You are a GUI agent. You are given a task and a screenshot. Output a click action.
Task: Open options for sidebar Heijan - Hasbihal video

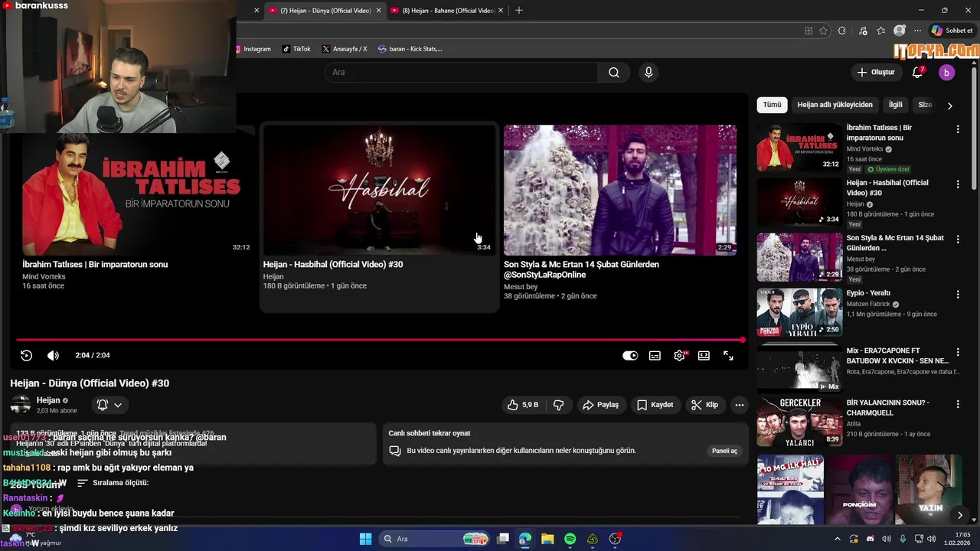tap(958, 184)
